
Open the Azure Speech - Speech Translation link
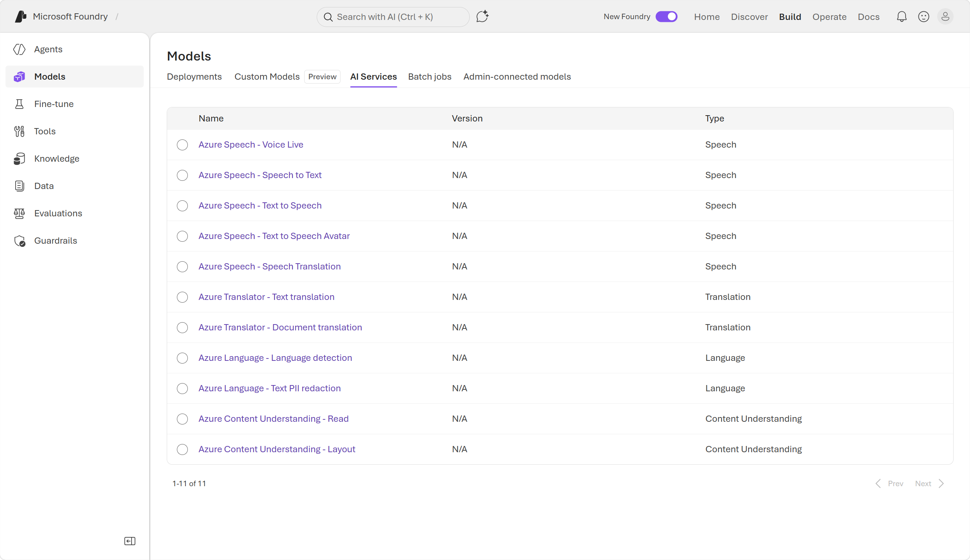269,266
